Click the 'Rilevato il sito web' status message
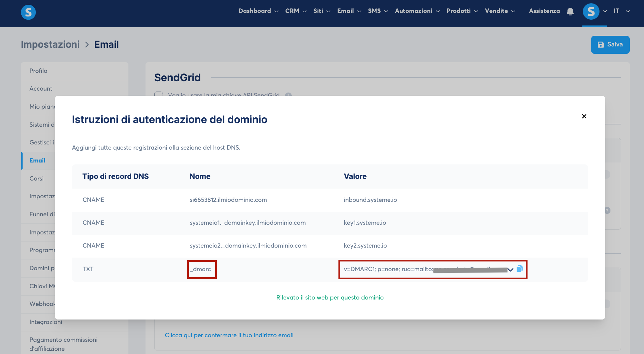Viewport: 644px width, 354px height. tap(330, 298)
